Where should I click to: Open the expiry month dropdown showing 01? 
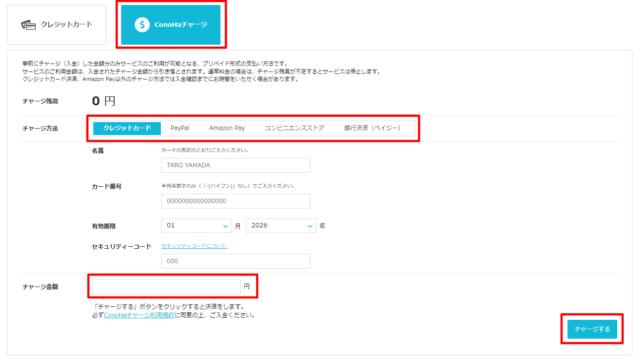pos(196,226)
